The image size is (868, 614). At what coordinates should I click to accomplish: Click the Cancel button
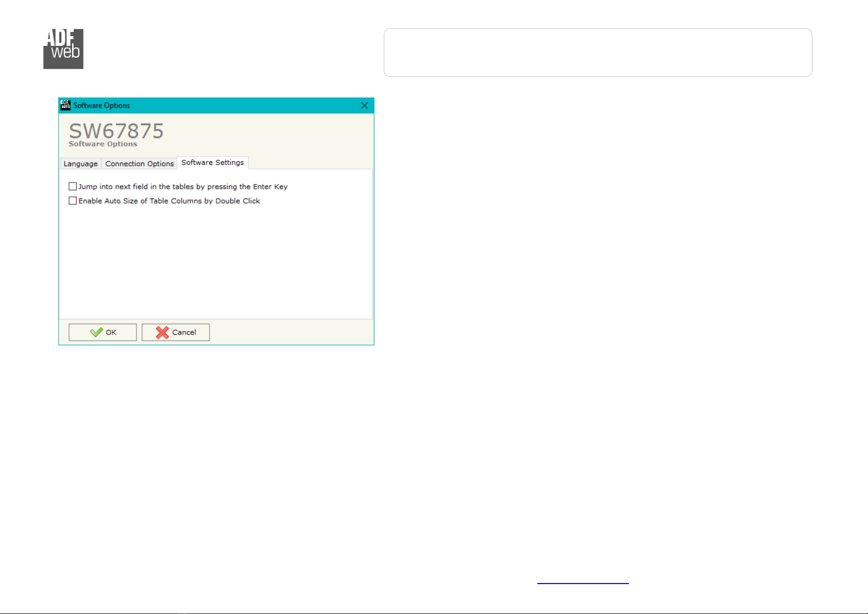tap(176, 333)
